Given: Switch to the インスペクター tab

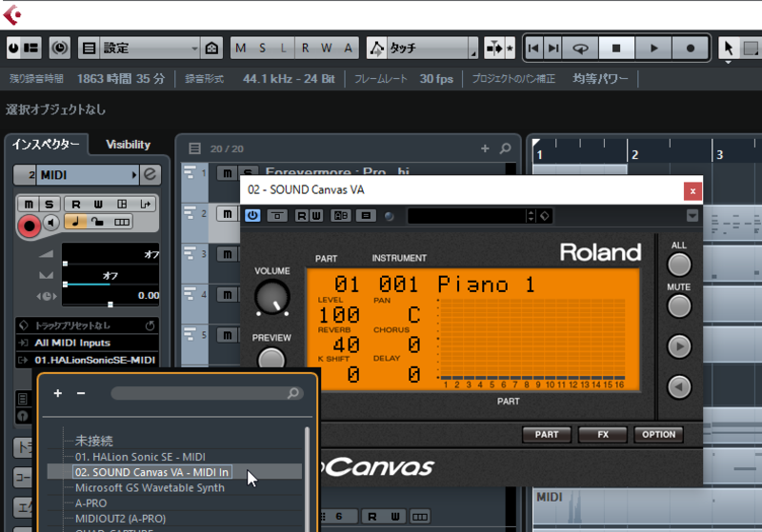Looking at the screenshot, I should coord(46,144).
